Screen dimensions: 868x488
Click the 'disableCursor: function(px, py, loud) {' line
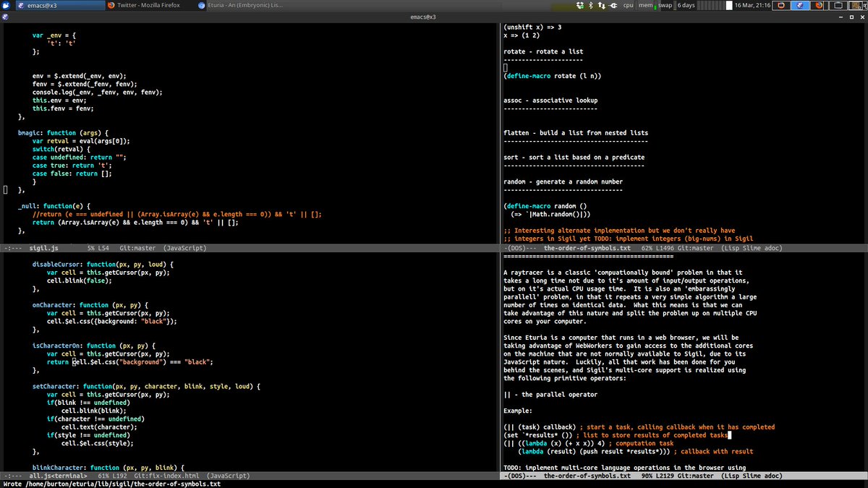click(103, 264)
